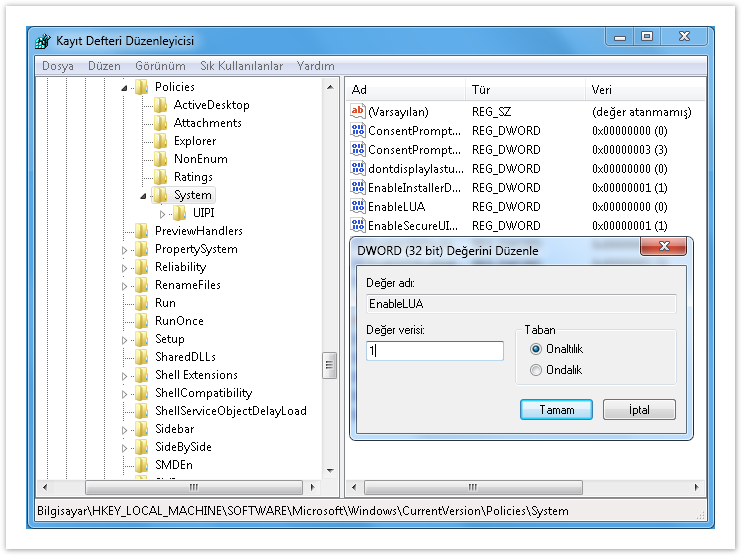
Task: Click the EnableSecureUIAPaths value icon
Action: [358, 225]
